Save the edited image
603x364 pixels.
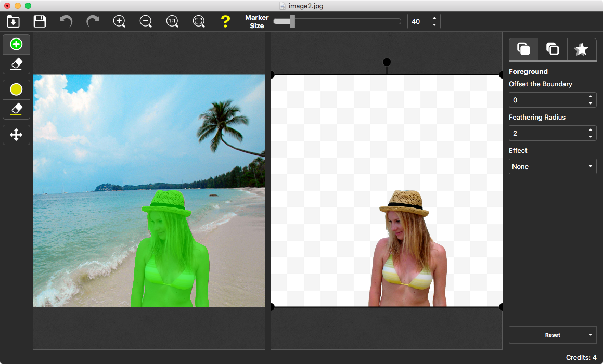(39, 21)
